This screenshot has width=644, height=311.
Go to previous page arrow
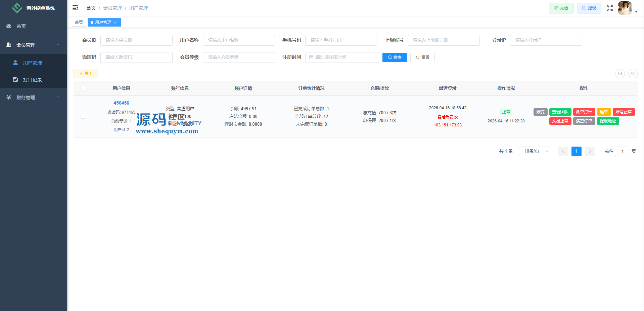(563, 151)
